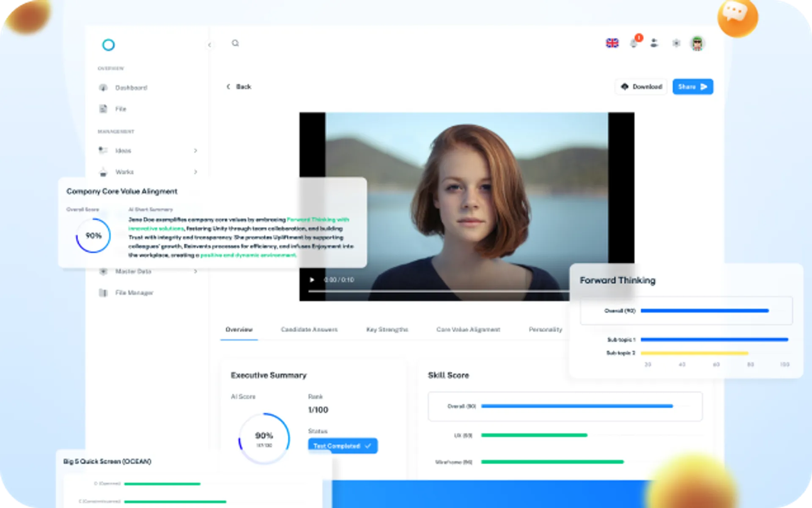This screenshot has height=508, width=812.
Task: Open File Manager in the sidebar
Action: 134,293
